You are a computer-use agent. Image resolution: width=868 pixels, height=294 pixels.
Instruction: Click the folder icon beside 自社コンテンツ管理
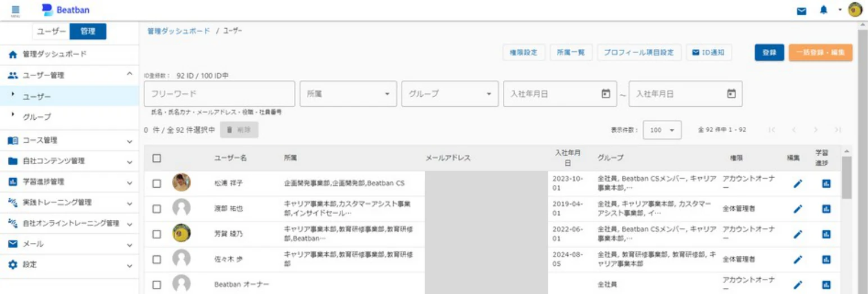pyautogui.click(x=13, y=161)
